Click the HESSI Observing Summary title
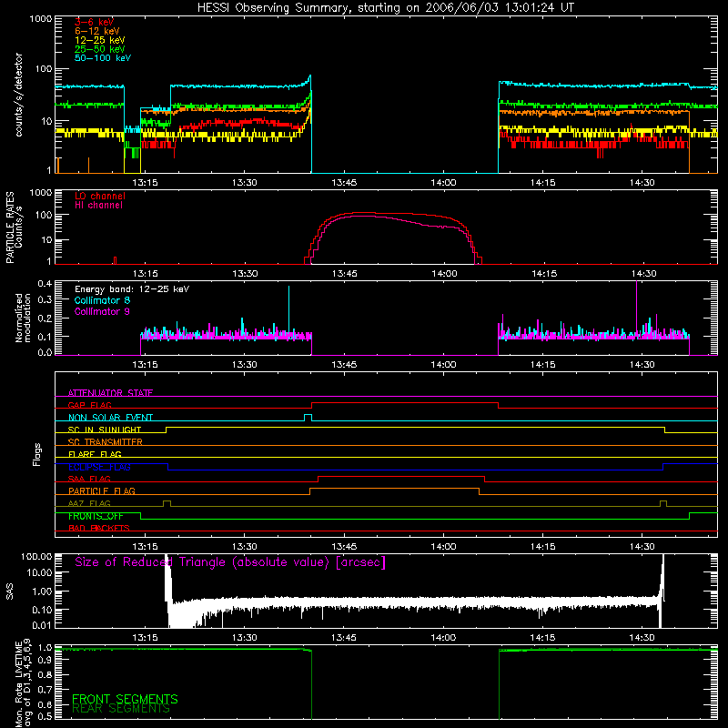Image resolution: width=728 pixels, height=728 pixels. click(386, 8)
